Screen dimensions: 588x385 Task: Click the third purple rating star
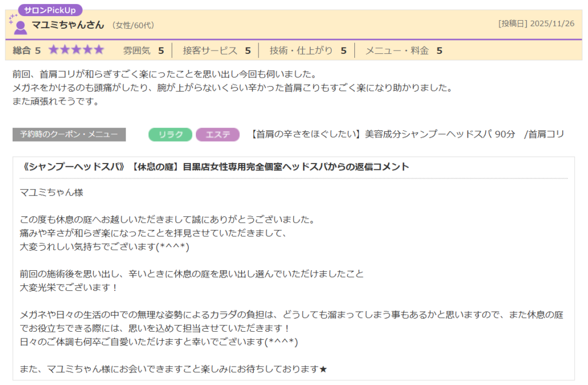[76, 50]
